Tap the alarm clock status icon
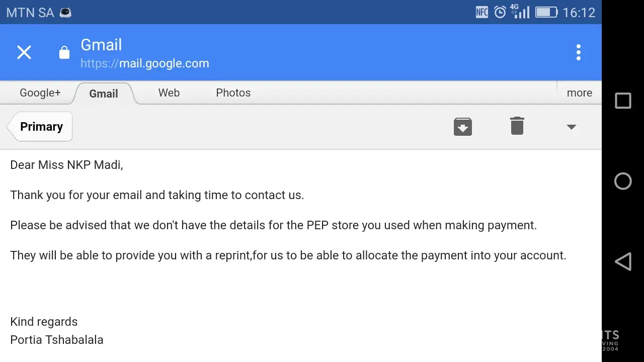Screen dimensions: 644x362 pos(500,12)
